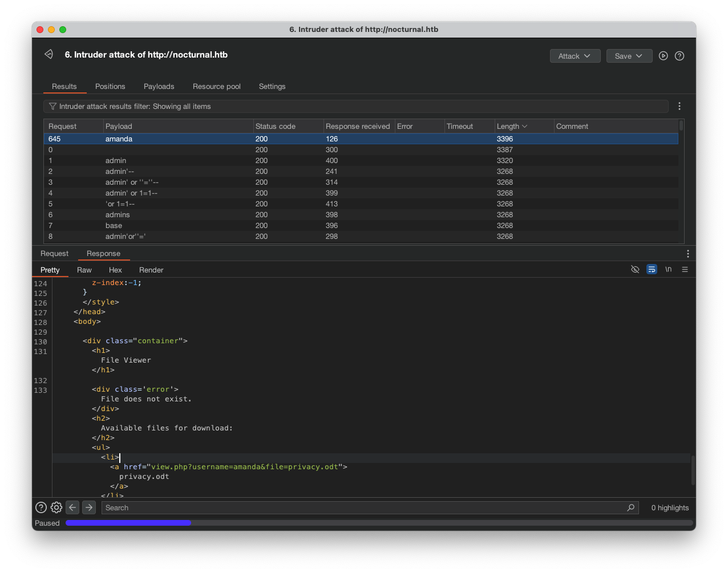Select the amanda payload row

tap(361, 139)
